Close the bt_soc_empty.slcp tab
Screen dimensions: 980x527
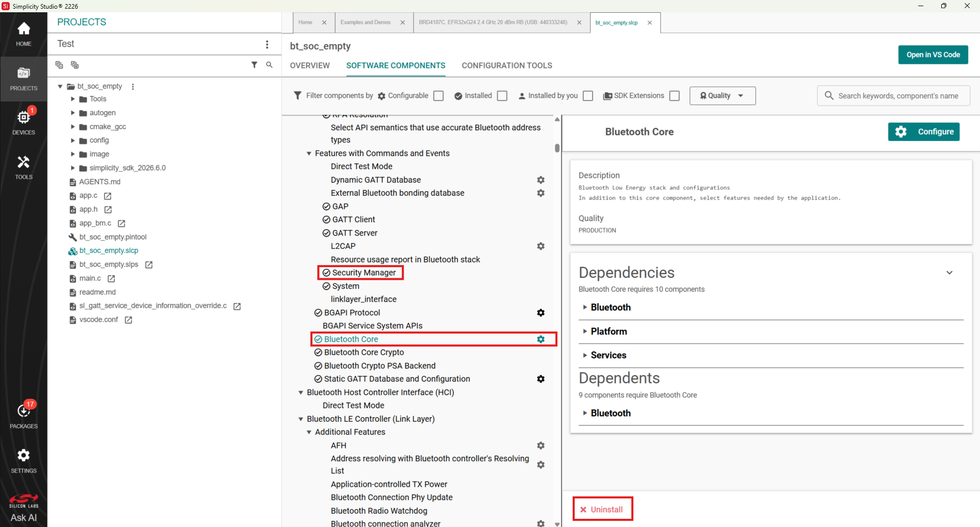(x=650, y=22)
